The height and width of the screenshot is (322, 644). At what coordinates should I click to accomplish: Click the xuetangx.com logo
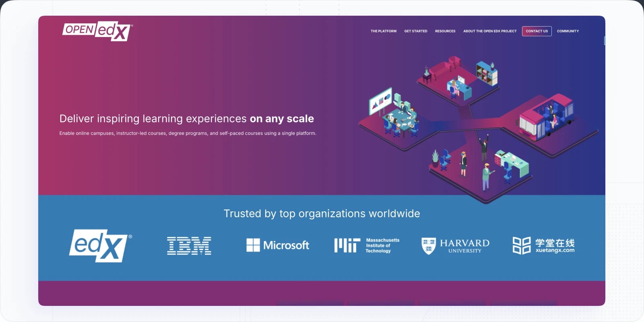544,246
